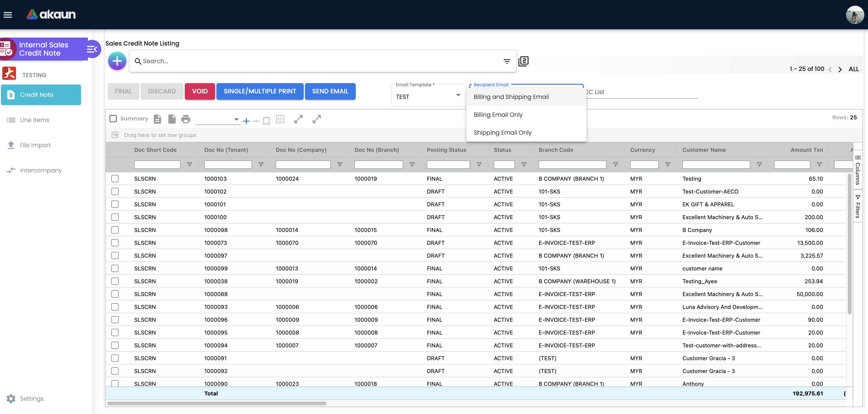Click the second expand arrows icon
This screenshot has width=868, height=414.
click(x=317, y=119)
